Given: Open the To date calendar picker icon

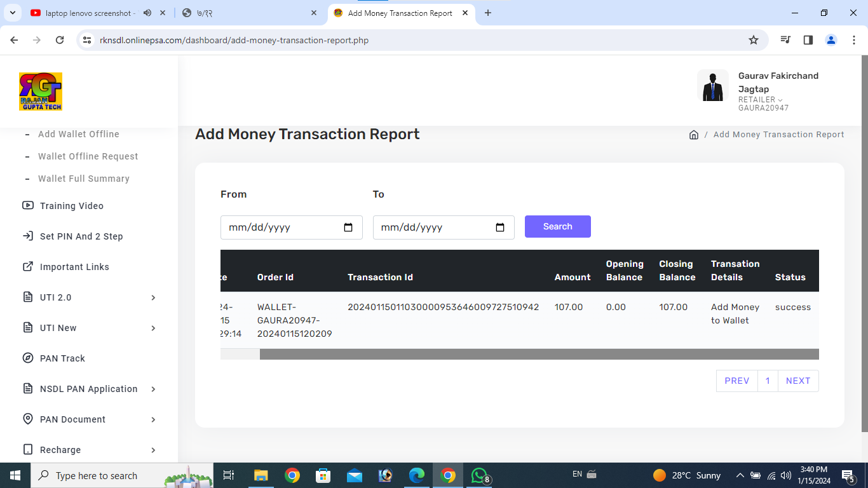Looking at the screenshot, I should [500, 227].
